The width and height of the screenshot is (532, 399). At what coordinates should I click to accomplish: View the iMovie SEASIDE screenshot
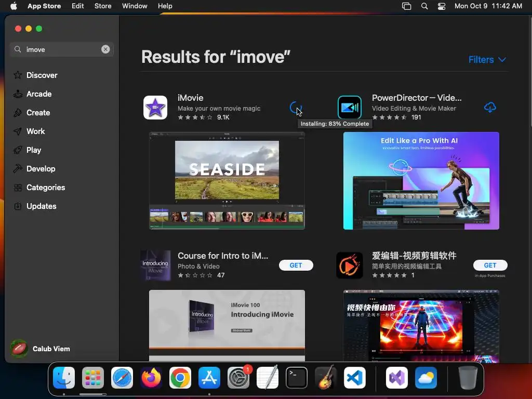(x=227, y=180)
